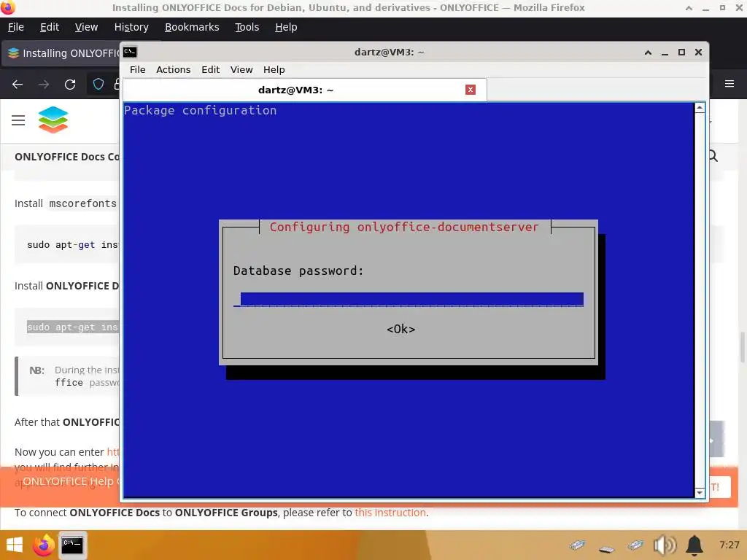
Task: Open the terminal File menu
Action: (x=138, y=69)
